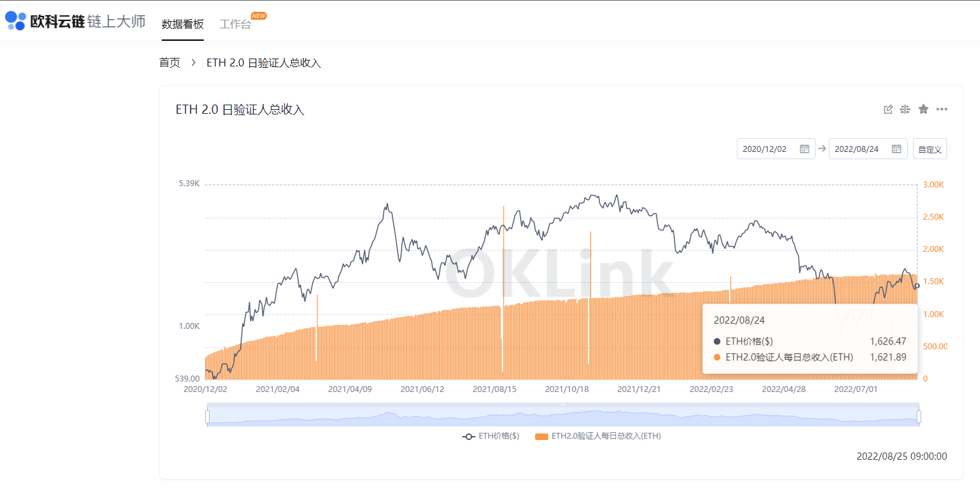This screenshot has width=980, height=492.
Task: Click the NEW badge on 工作台
Action: (259, 16)
